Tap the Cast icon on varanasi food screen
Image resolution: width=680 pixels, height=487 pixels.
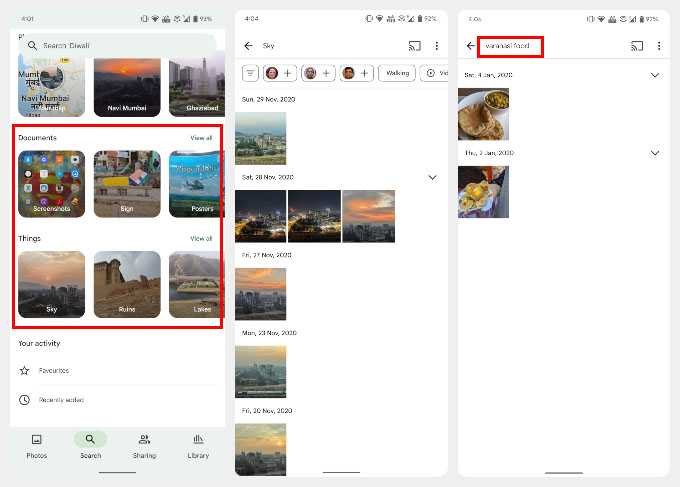(x=637, y=46)
